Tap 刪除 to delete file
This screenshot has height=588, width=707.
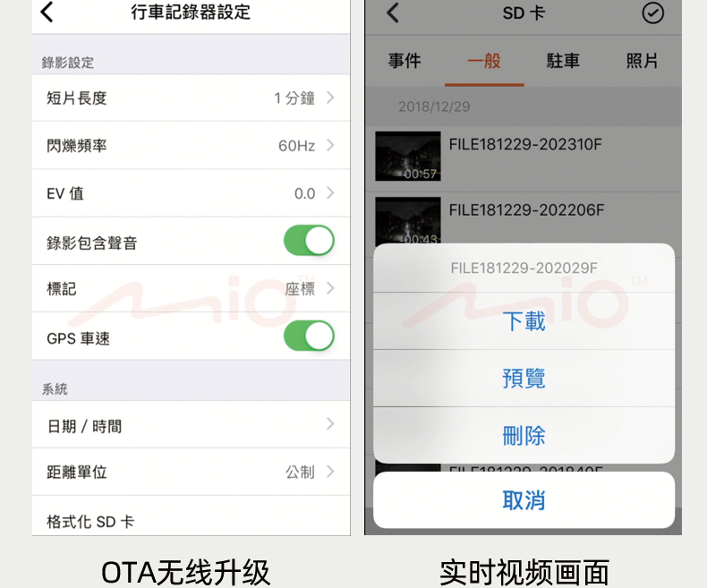coord(524,436)
